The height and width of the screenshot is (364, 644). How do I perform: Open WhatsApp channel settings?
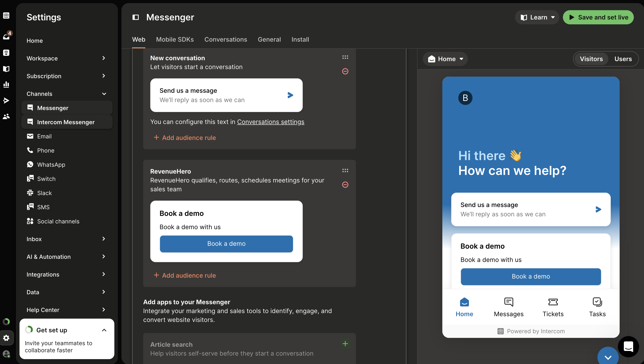tap(67, 165)
